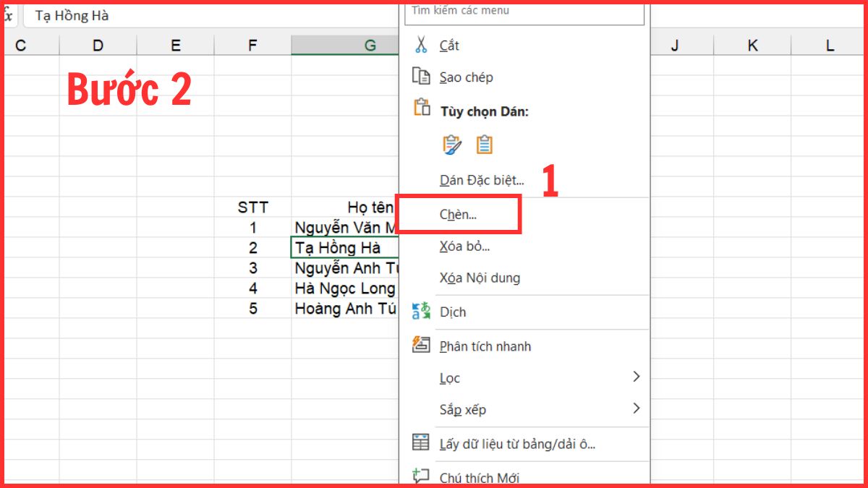Select the second paste option clipboard icon
Image resolution: width=868 pixels, height=488 pixels.
(x=483, y=144)
